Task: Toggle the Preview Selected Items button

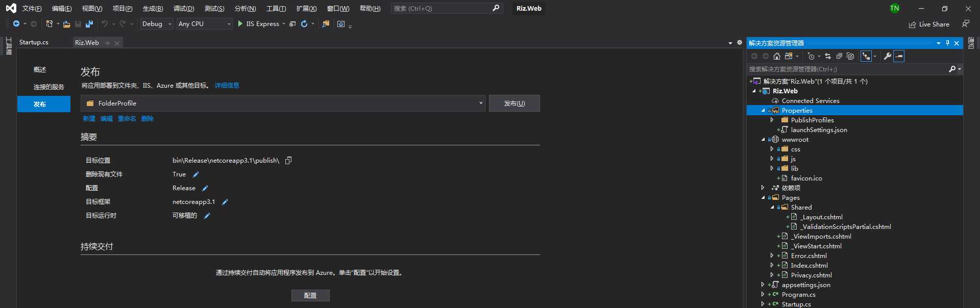Action: tap(899, 56)
